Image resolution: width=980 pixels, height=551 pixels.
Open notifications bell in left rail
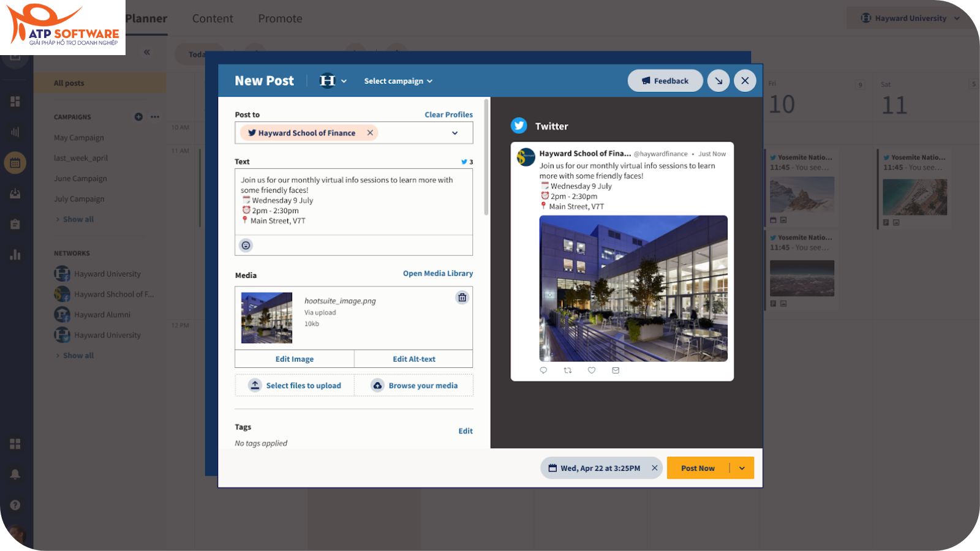pos(15,474)
